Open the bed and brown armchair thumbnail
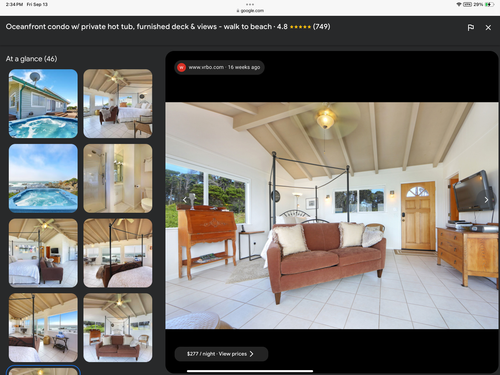 coord(43,253)
